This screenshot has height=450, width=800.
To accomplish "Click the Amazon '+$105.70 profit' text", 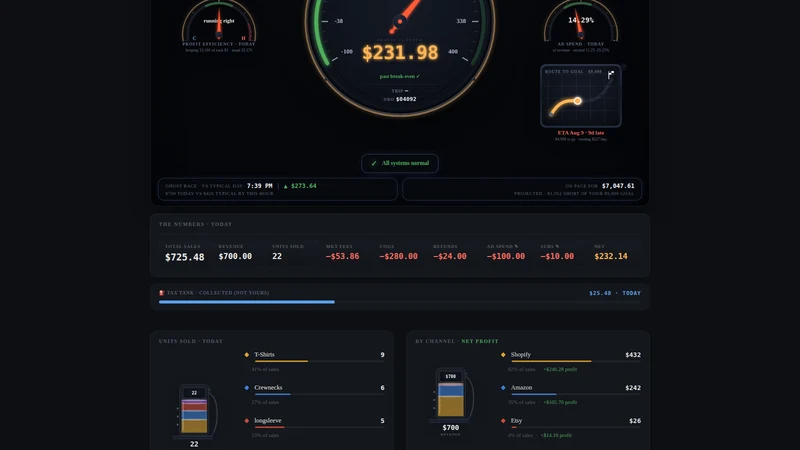I will click(x=560, y=403).
